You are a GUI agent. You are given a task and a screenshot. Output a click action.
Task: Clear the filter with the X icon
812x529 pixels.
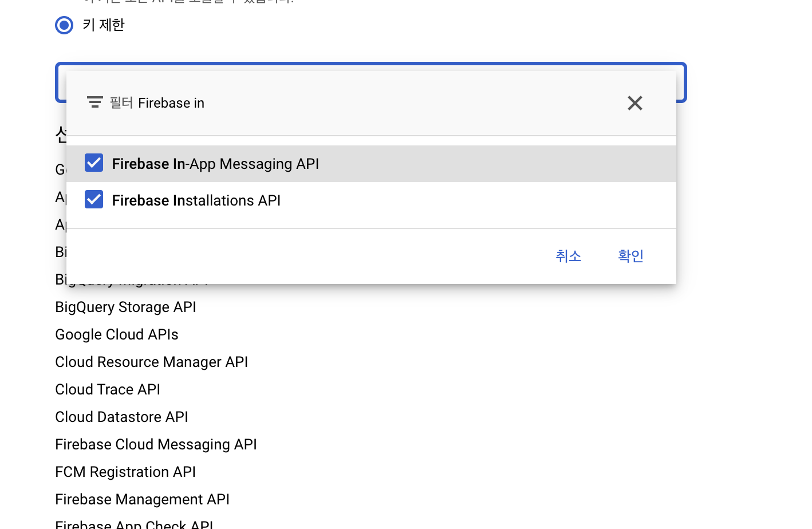click(x=634, y=103)
